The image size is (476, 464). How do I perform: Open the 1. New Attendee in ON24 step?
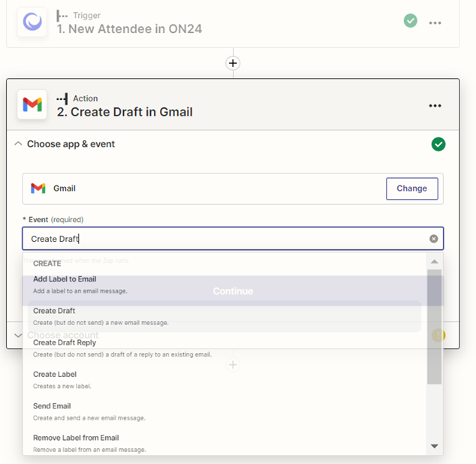click(129, 29)
